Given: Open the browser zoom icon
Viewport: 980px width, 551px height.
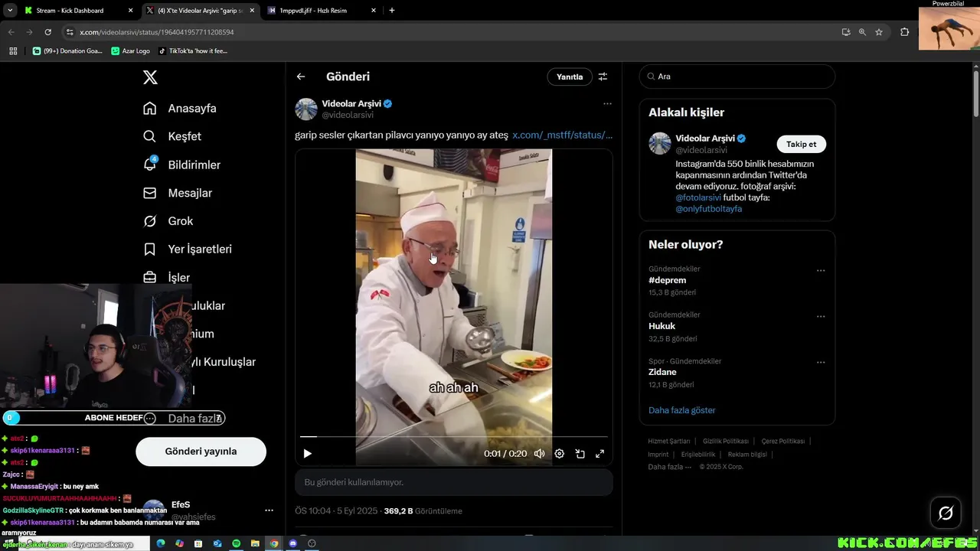Looking at the screenshot, I should click(862, 32).
